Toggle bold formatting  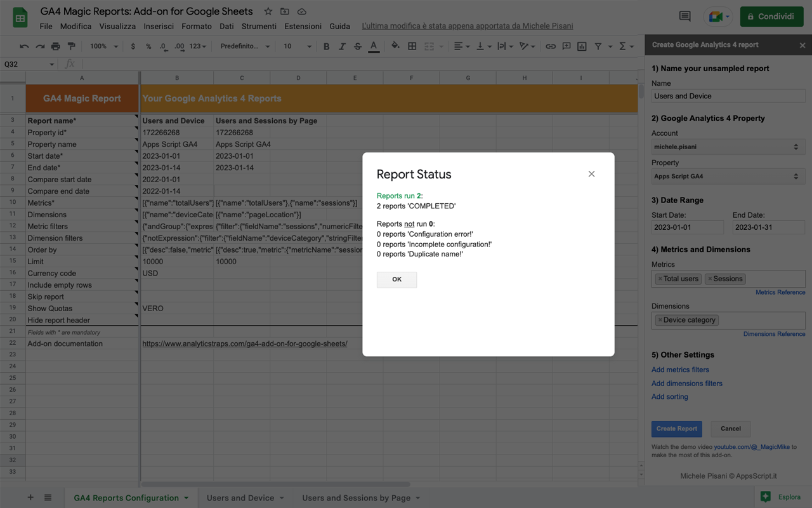pos(325,46)
